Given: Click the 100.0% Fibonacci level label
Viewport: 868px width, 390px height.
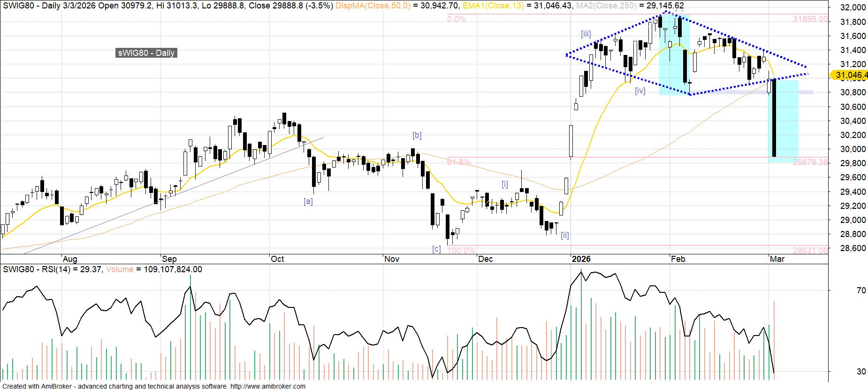Looking at the screenshot, I should click(461, 251).
